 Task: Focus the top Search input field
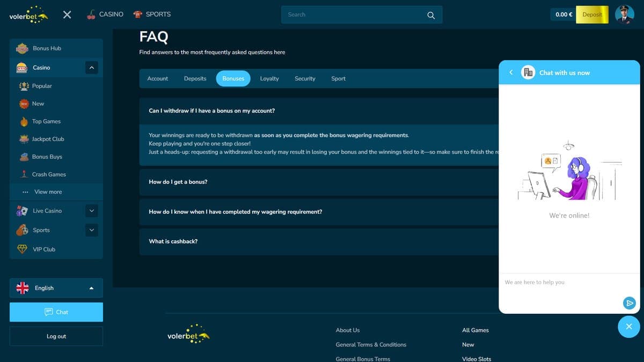362,14
